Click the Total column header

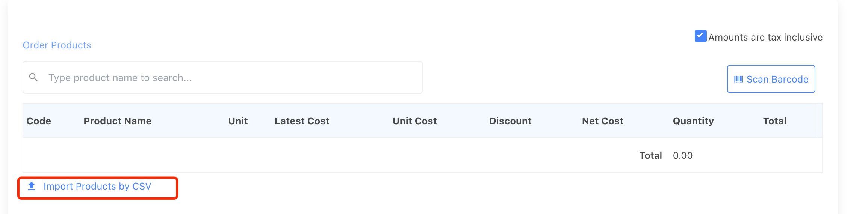coord(774,121)
